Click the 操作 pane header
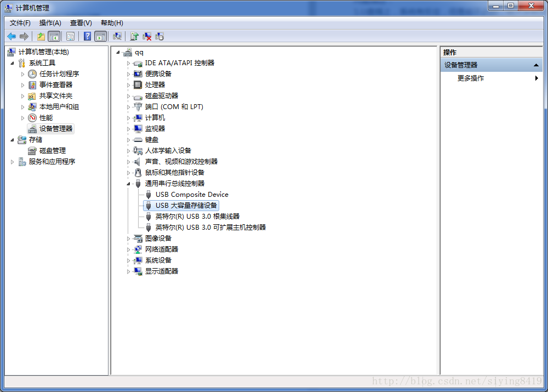Image resolution: width=548 pixels, height=392 pixels. (x=492, y=53)
